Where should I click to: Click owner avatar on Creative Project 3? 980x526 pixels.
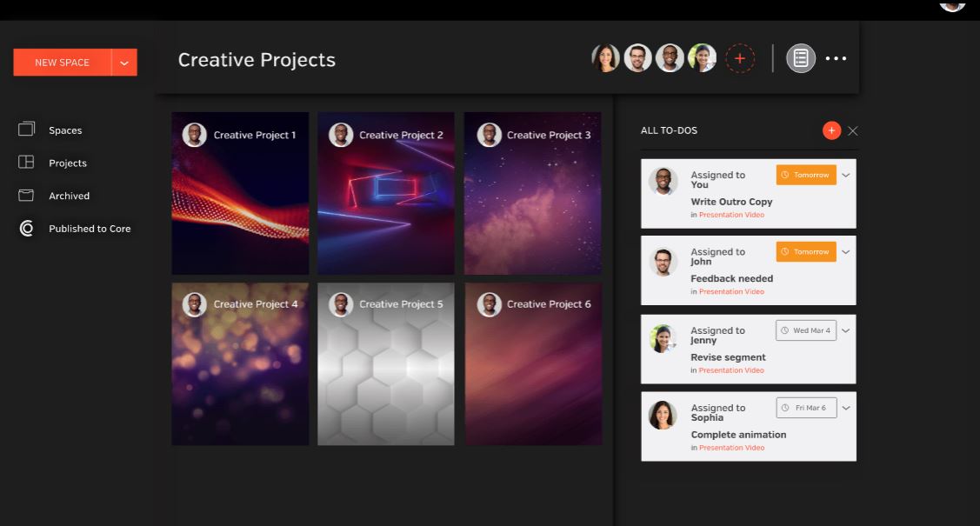point(489,134)
